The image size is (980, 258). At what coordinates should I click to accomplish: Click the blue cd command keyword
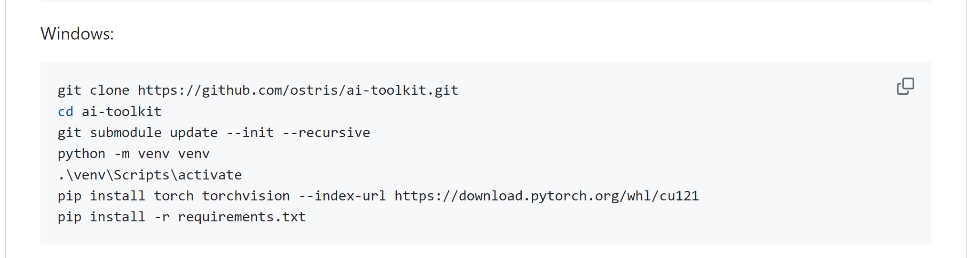click(x=65, y=112)
